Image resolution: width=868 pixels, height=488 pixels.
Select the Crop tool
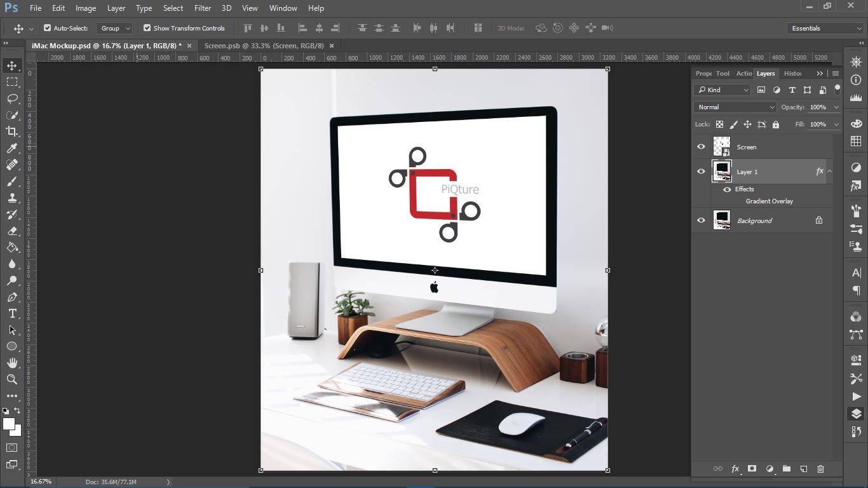pos(12,132)
